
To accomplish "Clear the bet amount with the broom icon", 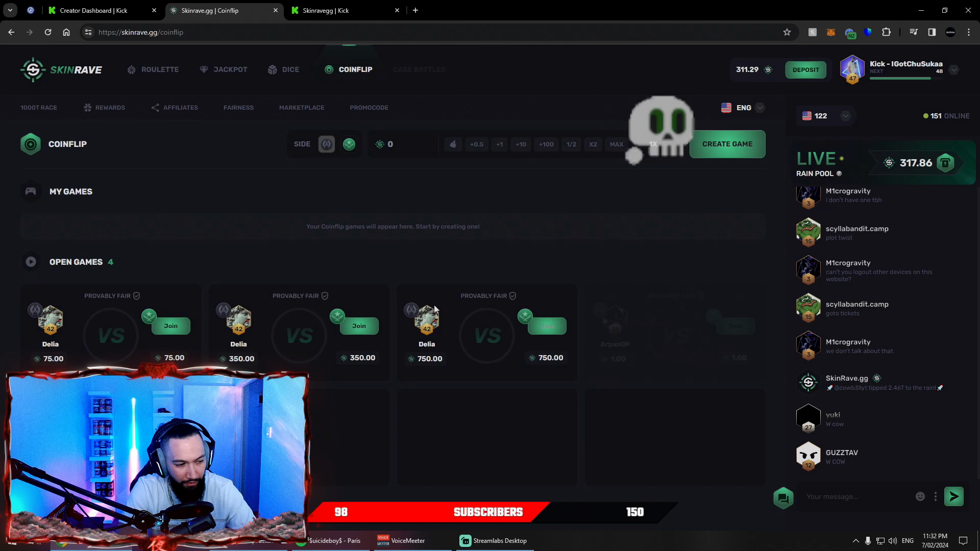I will pyautogui.click(x=453, y=144).
